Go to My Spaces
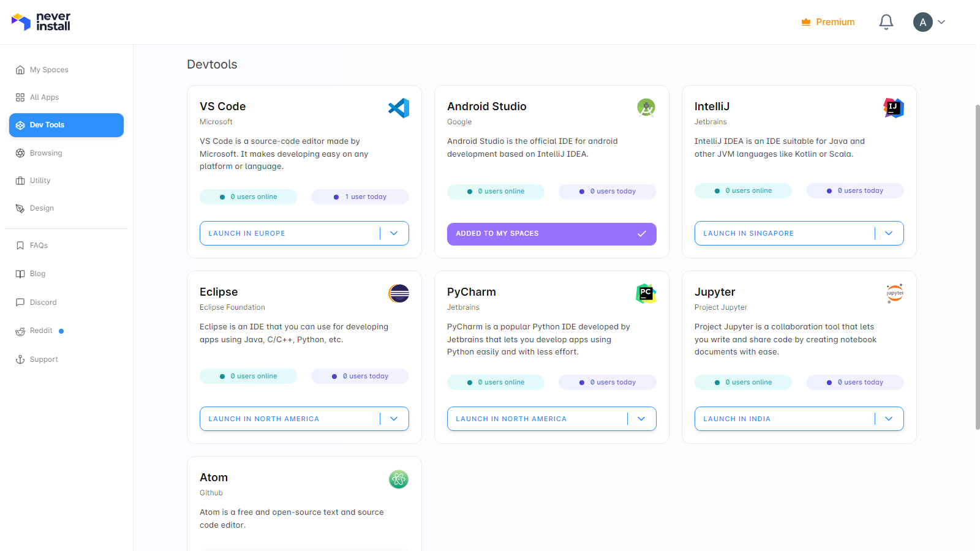This screenshot has width=980, height=551. pos(66,70)
